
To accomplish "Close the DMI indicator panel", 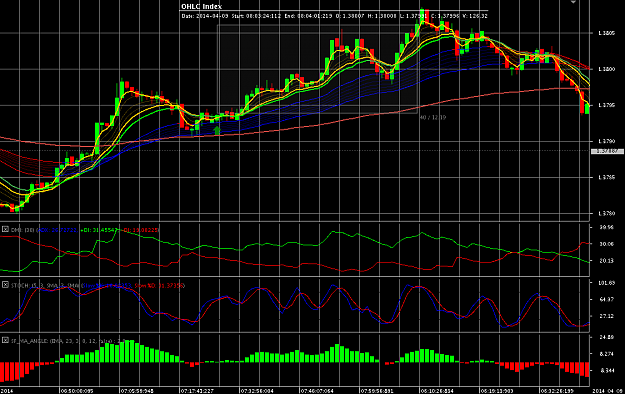I will tap(5, 229).
